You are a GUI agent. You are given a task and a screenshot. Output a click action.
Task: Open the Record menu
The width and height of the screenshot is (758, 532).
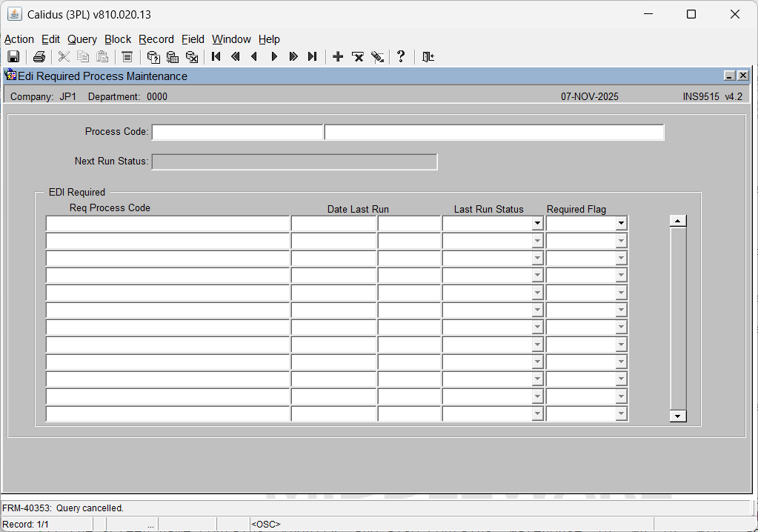tap(156, 39)
